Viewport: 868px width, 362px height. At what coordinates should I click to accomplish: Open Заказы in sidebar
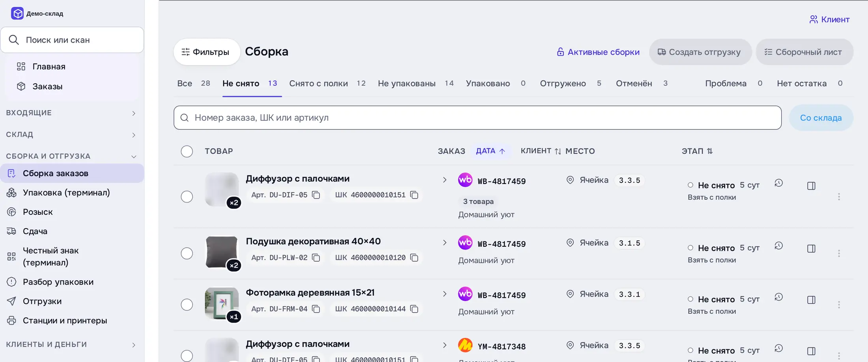coord(47,86)
